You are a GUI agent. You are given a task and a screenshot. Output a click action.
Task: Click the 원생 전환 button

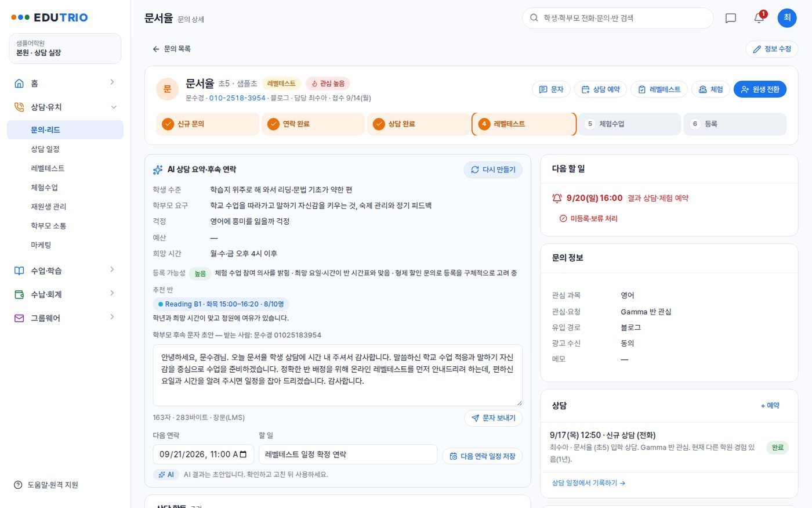[760, 89]
